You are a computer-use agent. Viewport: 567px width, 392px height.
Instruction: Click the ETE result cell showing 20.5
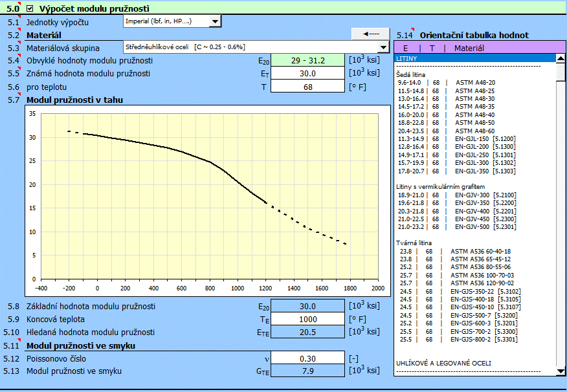[x=307, y=332]
